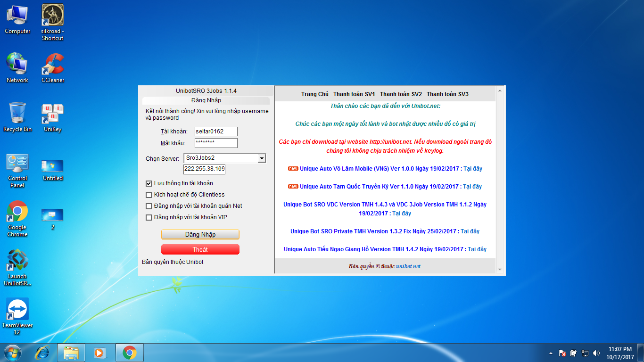Open Control Panel desktop icon
The width and height of the screenshot is (644, 362).
(x=17, y=170)
